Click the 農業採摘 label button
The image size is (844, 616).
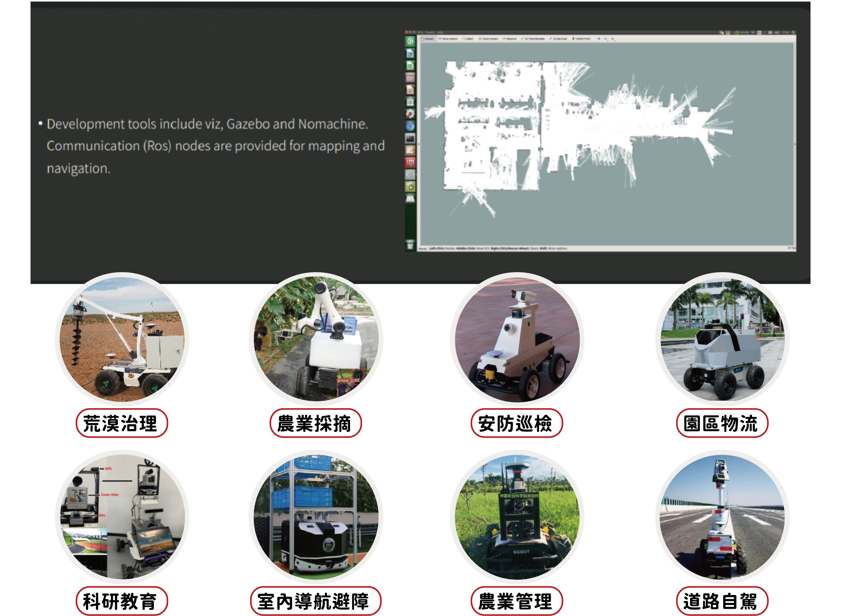[315, 423]
